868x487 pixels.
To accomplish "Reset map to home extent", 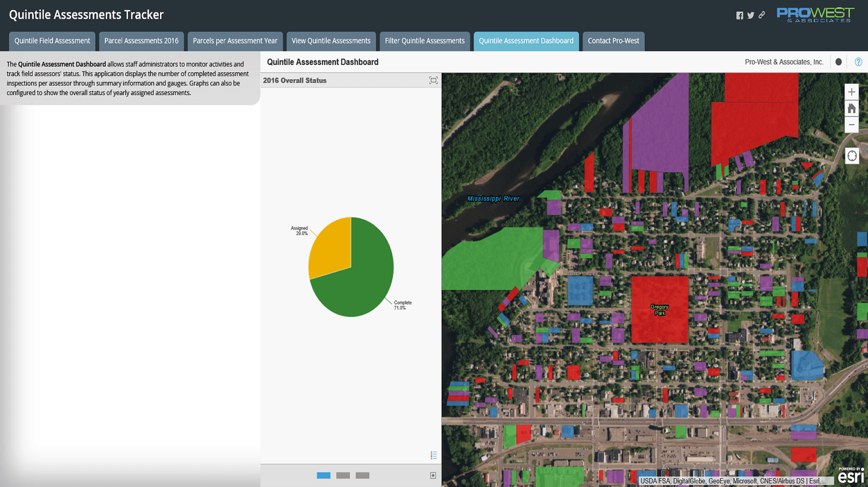I will [x=852, y=108].
